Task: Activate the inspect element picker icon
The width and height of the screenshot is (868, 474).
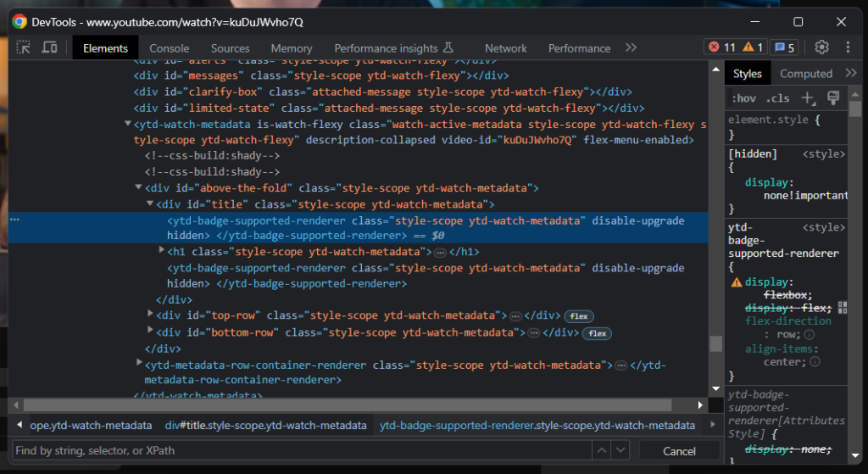Action: (24, 47)
